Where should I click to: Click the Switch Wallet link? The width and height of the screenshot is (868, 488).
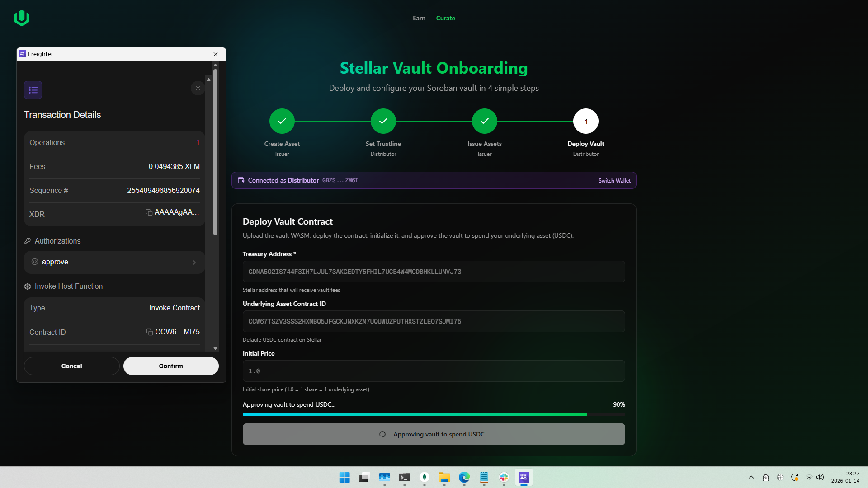pos(614,181)
